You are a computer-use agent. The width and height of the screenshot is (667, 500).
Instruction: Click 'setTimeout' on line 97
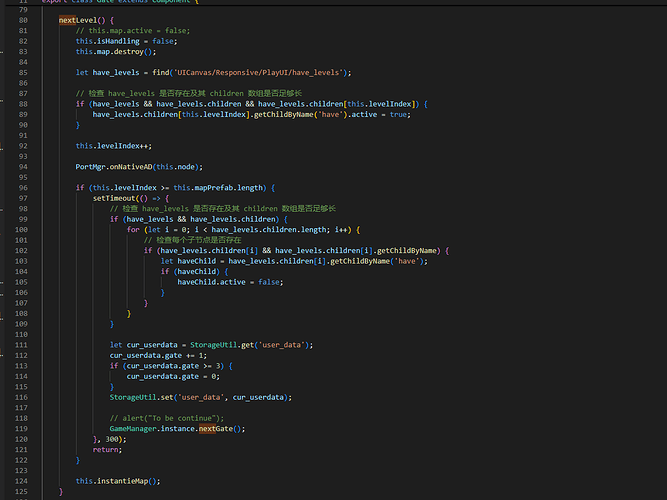coord(114,198)
